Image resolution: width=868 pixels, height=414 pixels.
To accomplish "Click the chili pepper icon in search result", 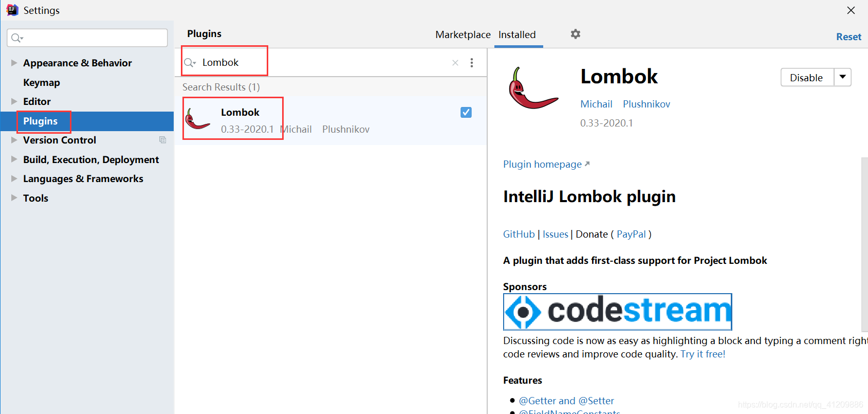I will coord(197,119).
